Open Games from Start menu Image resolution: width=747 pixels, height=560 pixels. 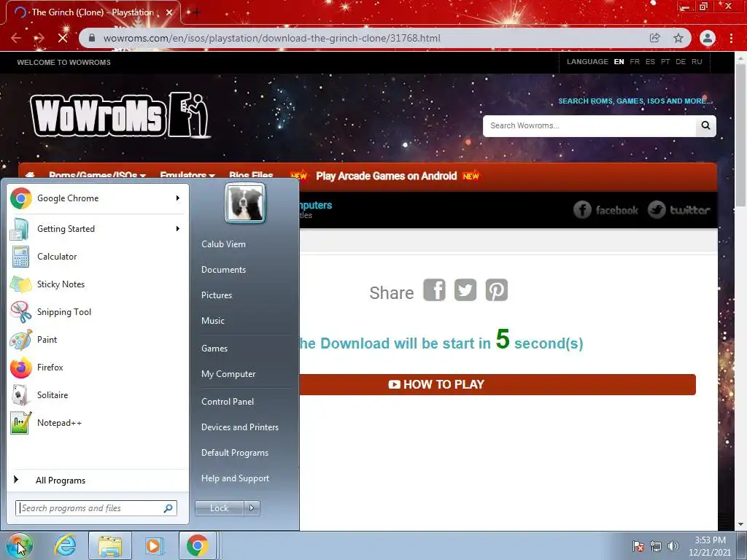pos(214,348)
